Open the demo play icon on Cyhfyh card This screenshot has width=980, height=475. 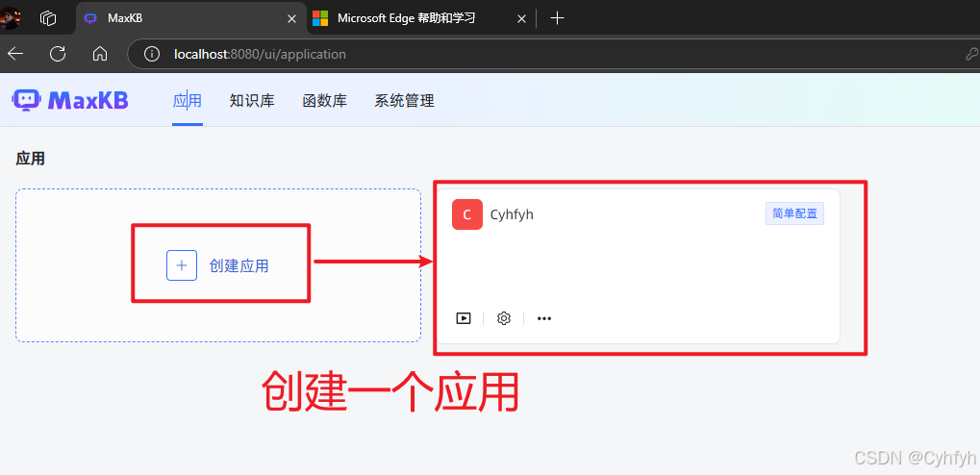(464, 318)
